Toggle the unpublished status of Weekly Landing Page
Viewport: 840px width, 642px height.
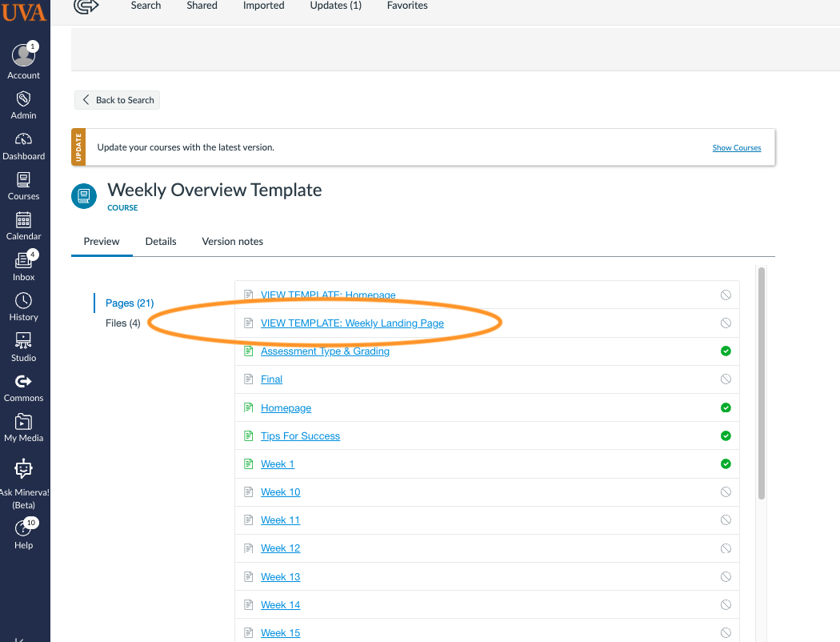coord(726,323)
